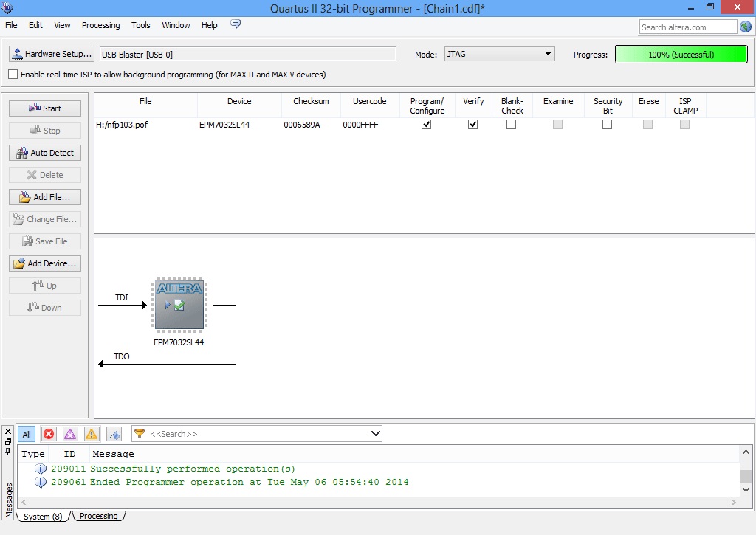This screenshot has width=756, height=535.
Task: Close the Messages panel
Action: pyautogui.click(x=7, y=432)
